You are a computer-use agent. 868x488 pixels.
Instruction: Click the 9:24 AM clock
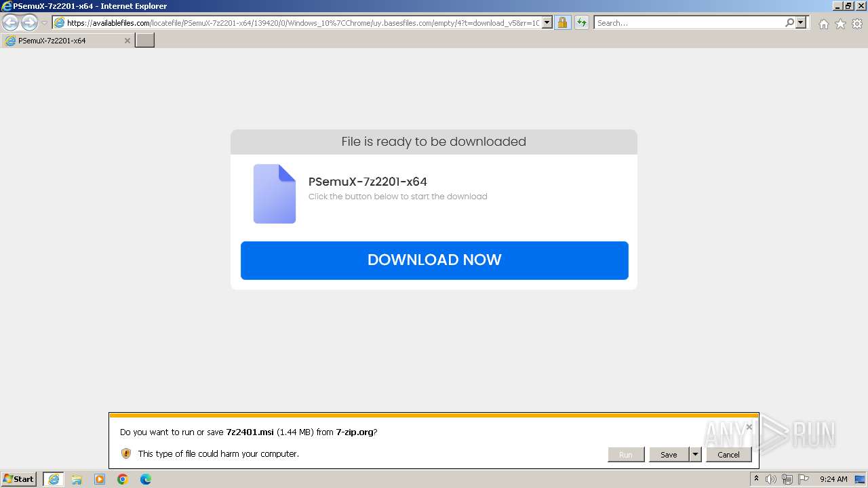pos(833,479)
